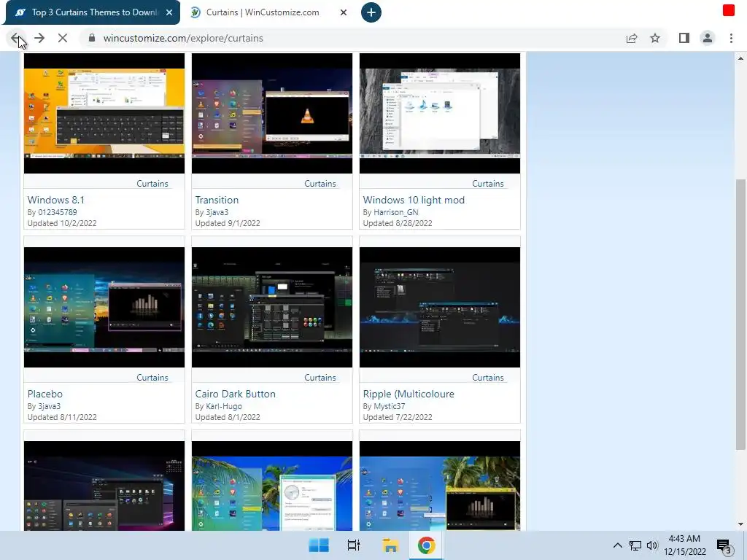Viewport: 747px width, 560px height.
Task: Open the Transition preview thumbnail
Action: [272, 113]
